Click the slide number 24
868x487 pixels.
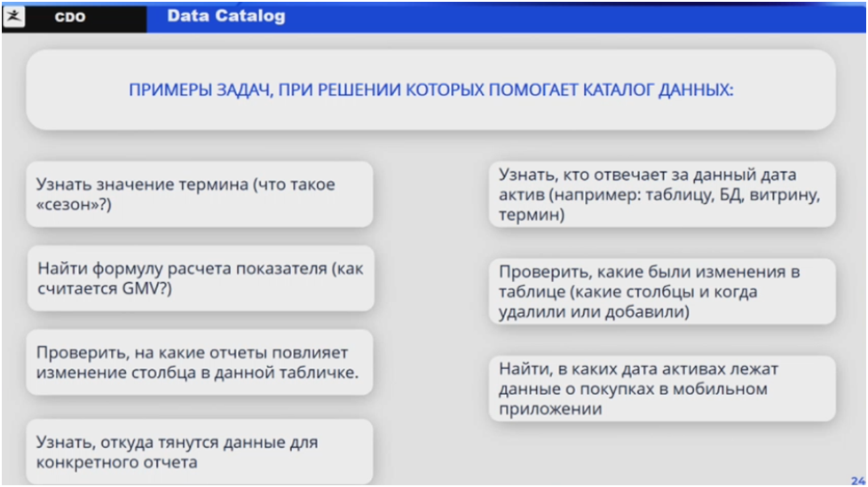pos(857,480)
